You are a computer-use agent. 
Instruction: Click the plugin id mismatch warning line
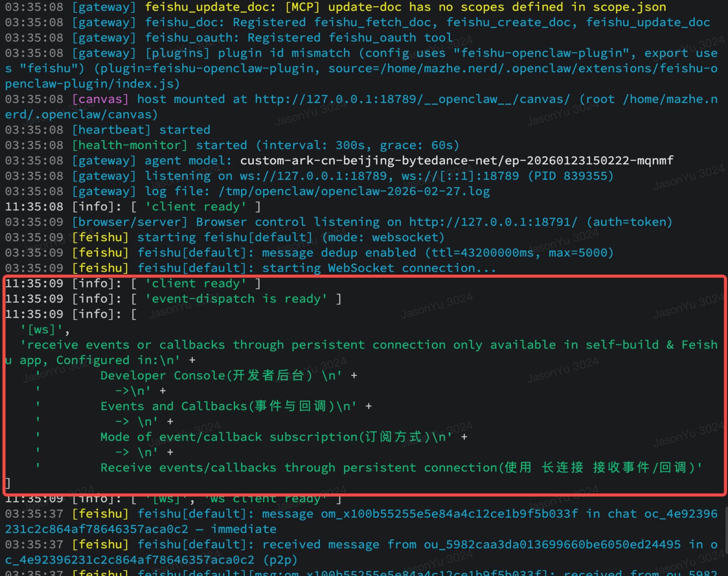click(x=361, y=68)
